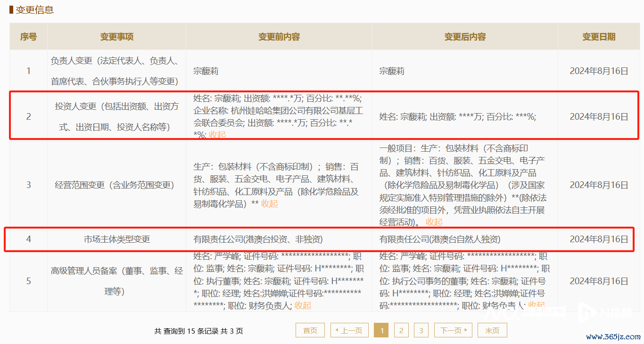Click serial number 5 cell
The height and width of the screenshot is (344, 644).
pyautogui.click(x=28, y=281)
